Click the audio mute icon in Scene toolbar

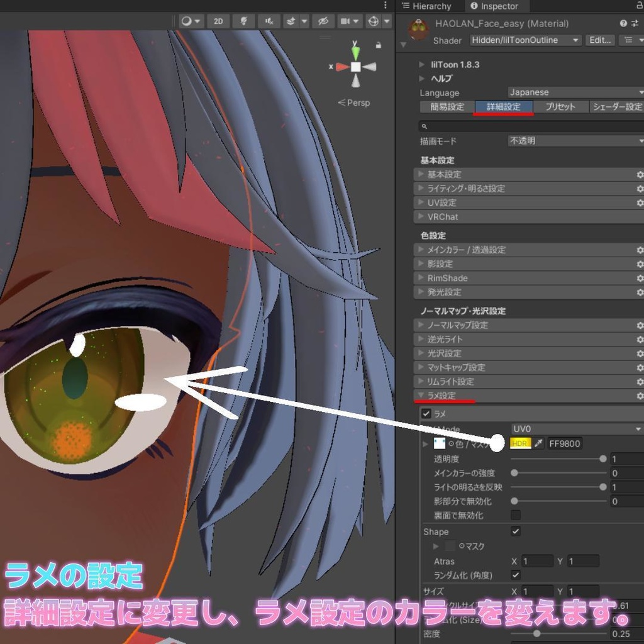point(269,21)
